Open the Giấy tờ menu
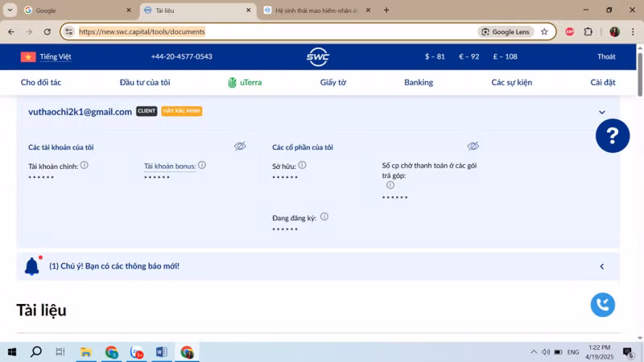644x362 pixels. [332, 82]
